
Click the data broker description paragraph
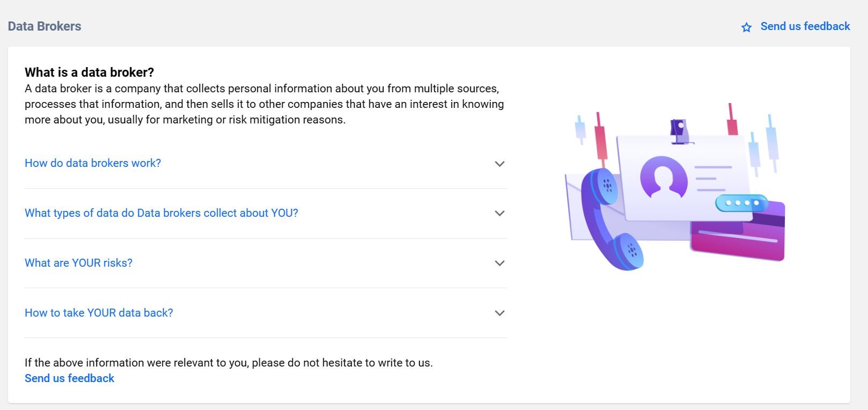(264, 104)
